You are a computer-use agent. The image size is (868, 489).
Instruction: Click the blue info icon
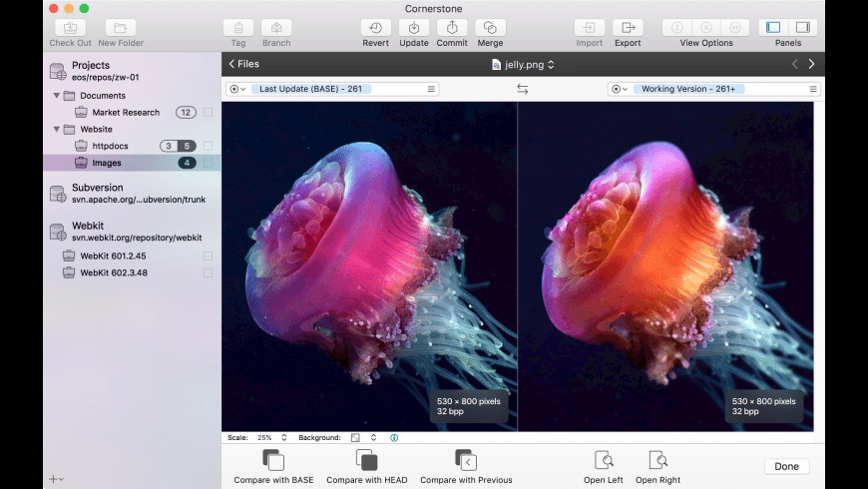pos(394,437)
